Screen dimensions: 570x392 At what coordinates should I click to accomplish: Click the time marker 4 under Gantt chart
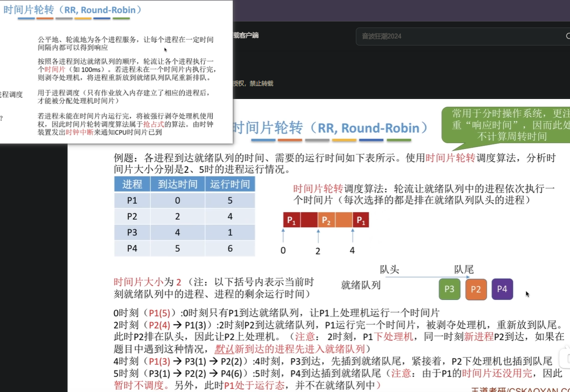pyautogui.click(x=352, y=250)
